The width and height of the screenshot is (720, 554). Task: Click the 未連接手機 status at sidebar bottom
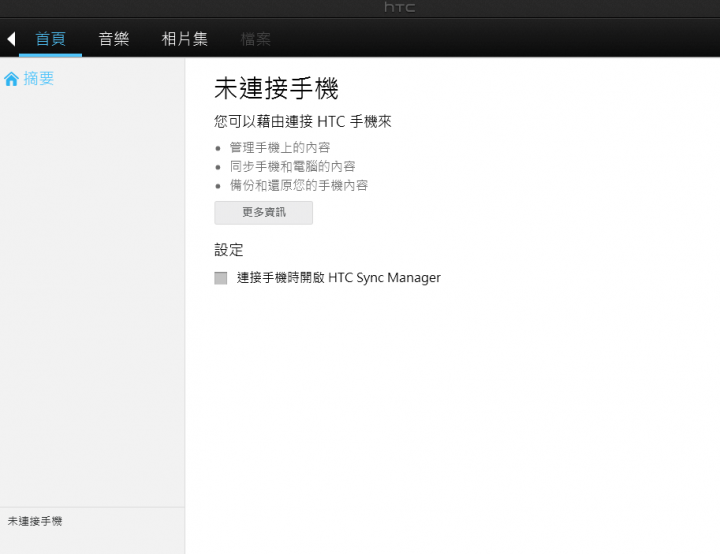pyautogui.click(x=35, y=521)
